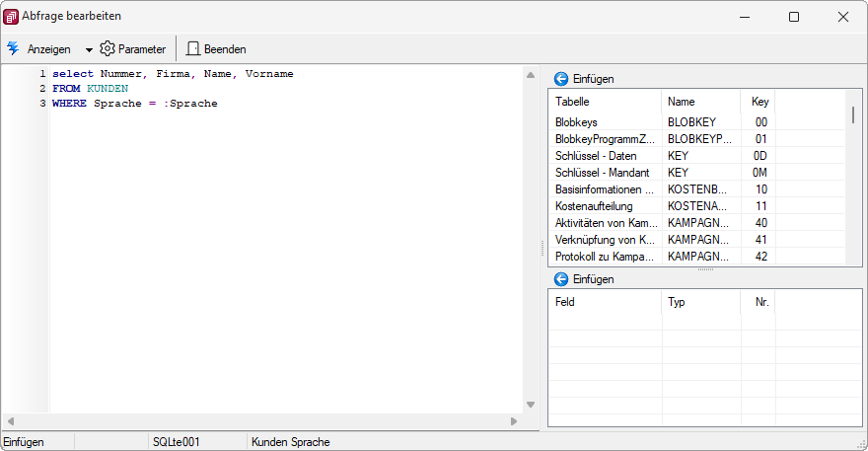Click the Anzeigen lightning icon
This screenshot has height=451, width=868.
pos(13,48)
